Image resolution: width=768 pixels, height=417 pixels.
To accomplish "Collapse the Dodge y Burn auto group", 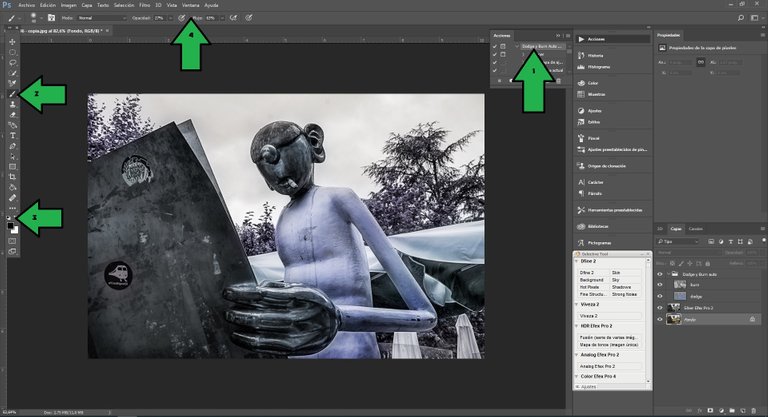I will coord(669,274).
